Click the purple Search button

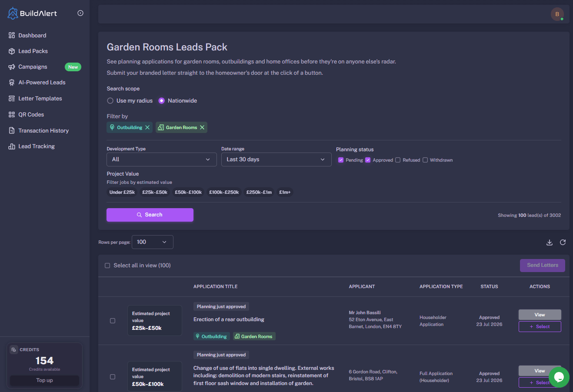coord(150,215)
